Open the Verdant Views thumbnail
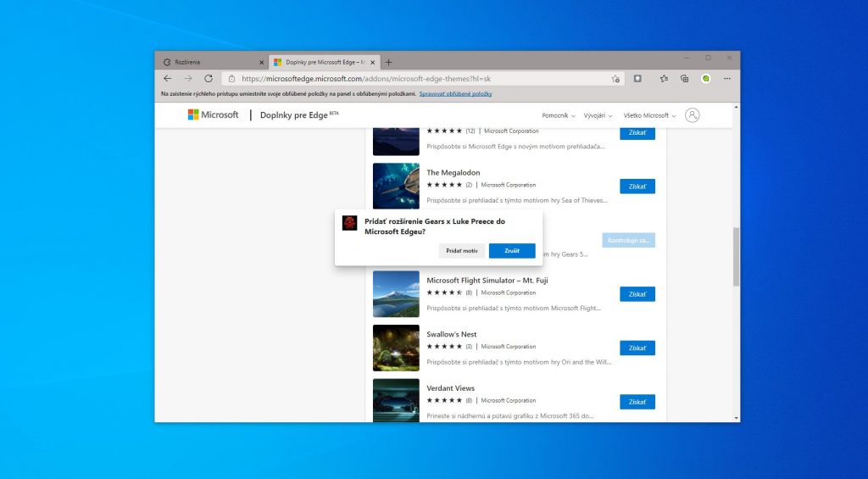Screen dimensions: 868x479 click(396, 400)
